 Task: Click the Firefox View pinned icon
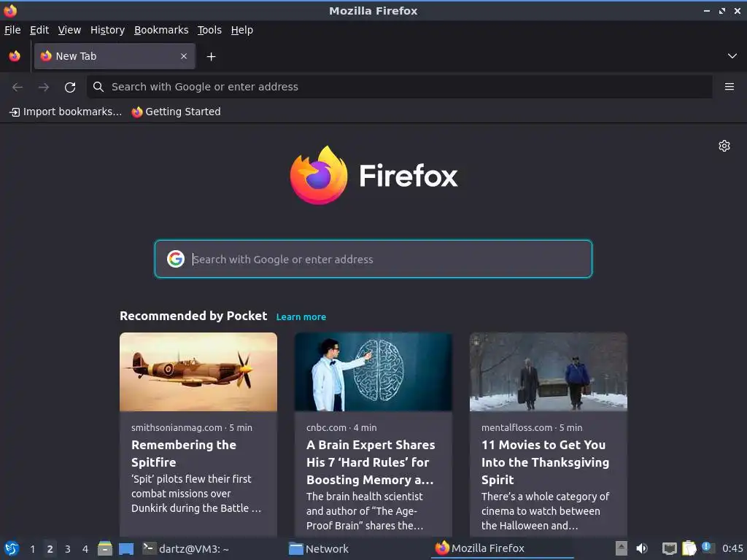tap(15, 56)
